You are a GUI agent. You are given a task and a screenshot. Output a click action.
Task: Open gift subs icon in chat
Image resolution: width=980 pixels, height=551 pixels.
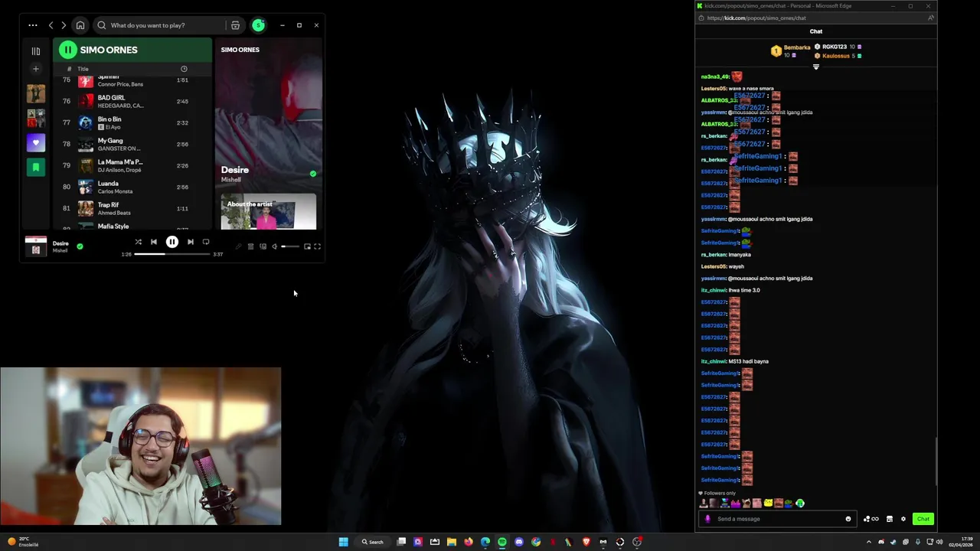coord(871,519)
